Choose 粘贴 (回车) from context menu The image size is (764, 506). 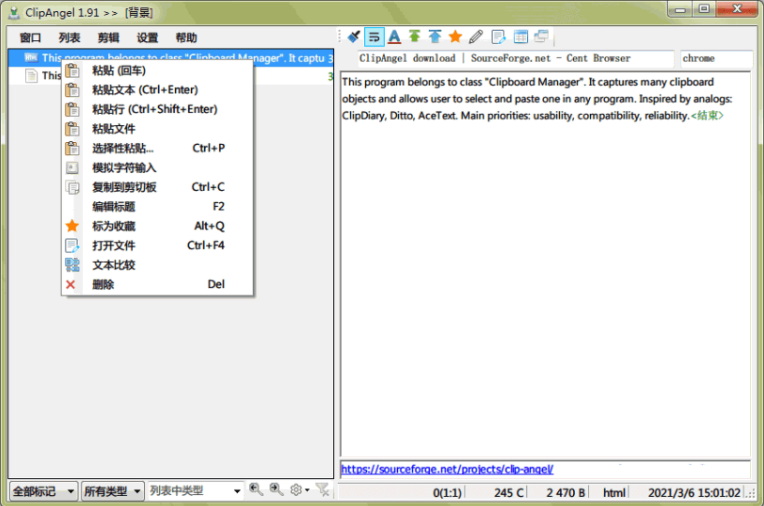click(157, 71)
